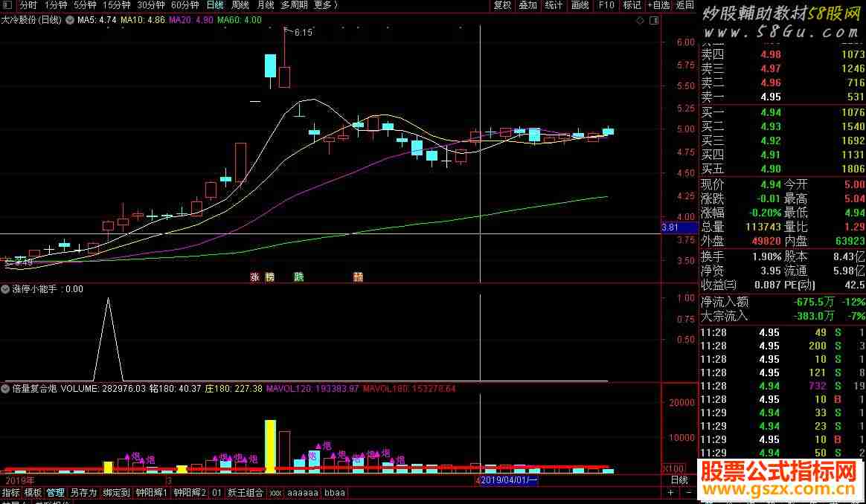The width and height of the screenshot is (866, 504).
Task: Click the MA60: 4.00 legend label
Action: (x=240, y=20)
